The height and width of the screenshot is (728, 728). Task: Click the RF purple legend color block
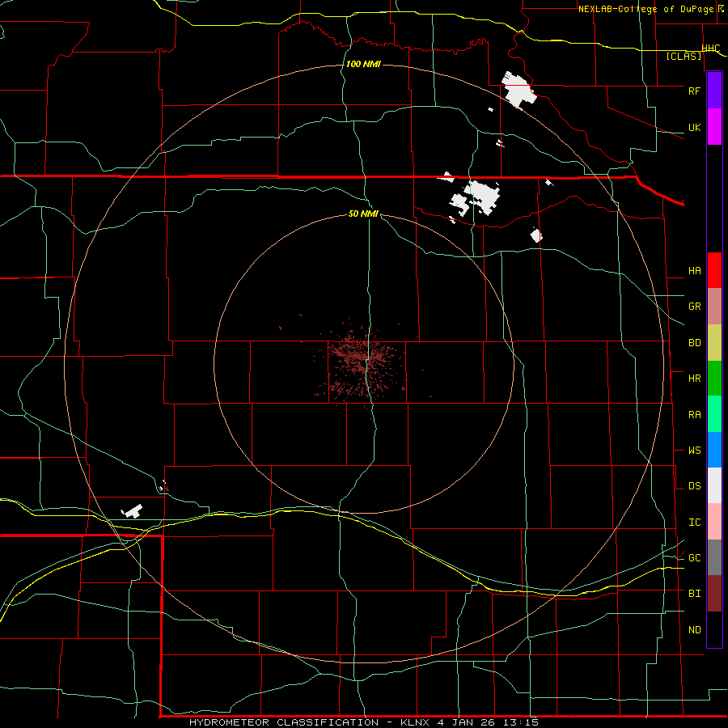[714, 91]
